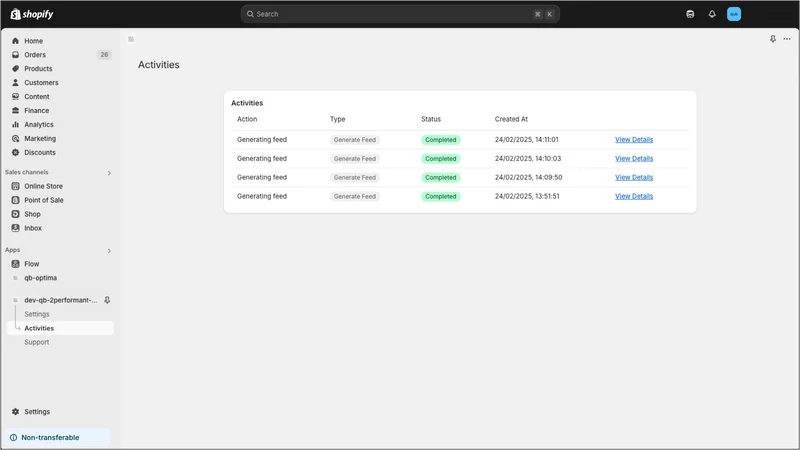Click the Shop channel icon
The image size is (800, 450).
(15, 214)
